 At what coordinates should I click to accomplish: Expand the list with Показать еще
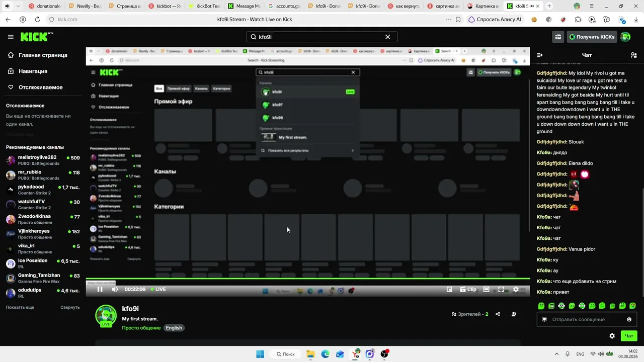20,307
